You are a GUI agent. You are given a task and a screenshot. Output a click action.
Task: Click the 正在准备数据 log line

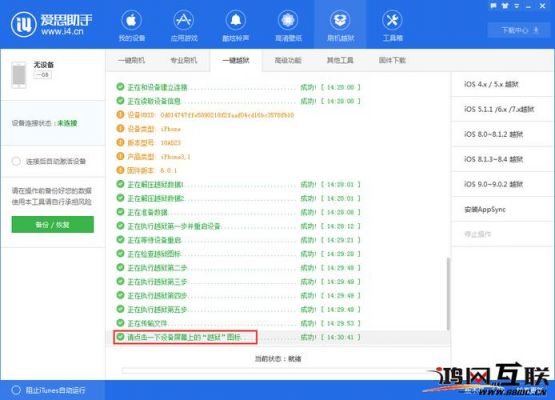(x=238, y=212)
